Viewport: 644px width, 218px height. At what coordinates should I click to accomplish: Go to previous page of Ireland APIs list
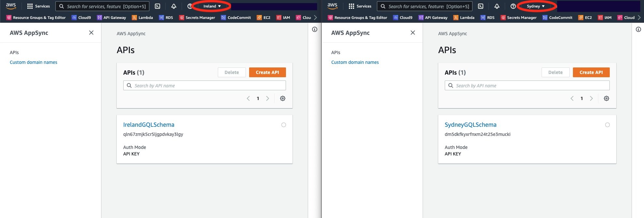(x=248, y=98)
